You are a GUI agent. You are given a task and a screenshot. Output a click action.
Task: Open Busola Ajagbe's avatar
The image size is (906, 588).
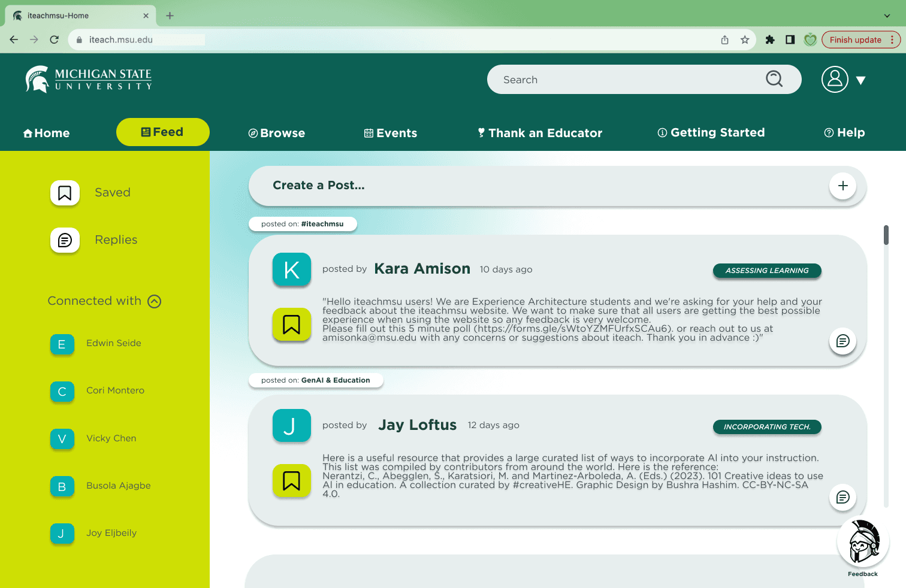62,486
